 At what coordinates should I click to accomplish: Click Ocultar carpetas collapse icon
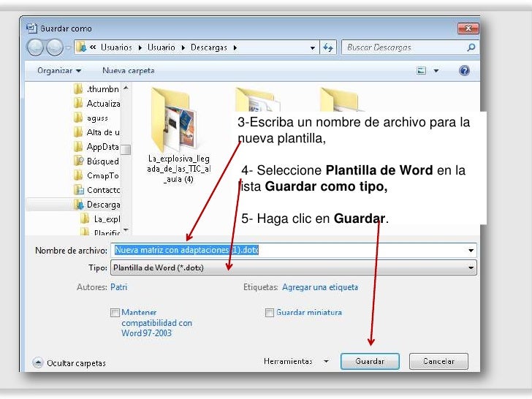38,362
